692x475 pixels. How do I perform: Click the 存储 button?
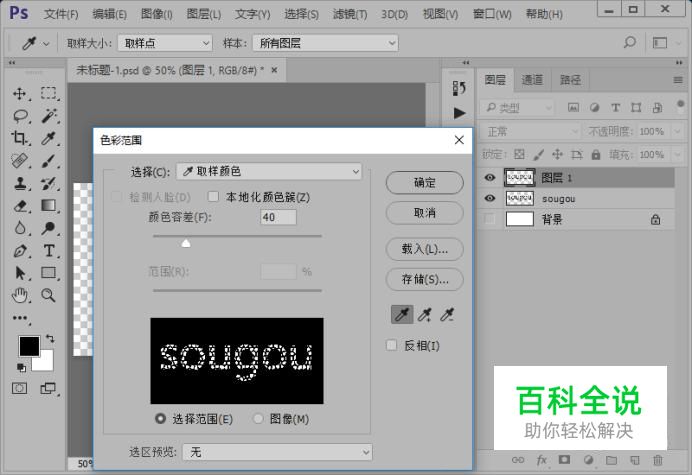pyautogui.click(x=425, y=279)
